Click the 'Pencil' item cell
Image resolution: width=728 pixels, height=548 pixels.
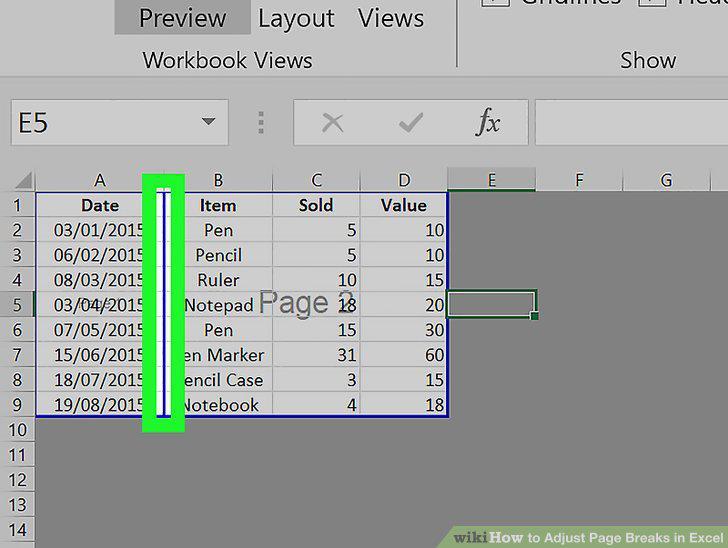click(x=218, y=255)
